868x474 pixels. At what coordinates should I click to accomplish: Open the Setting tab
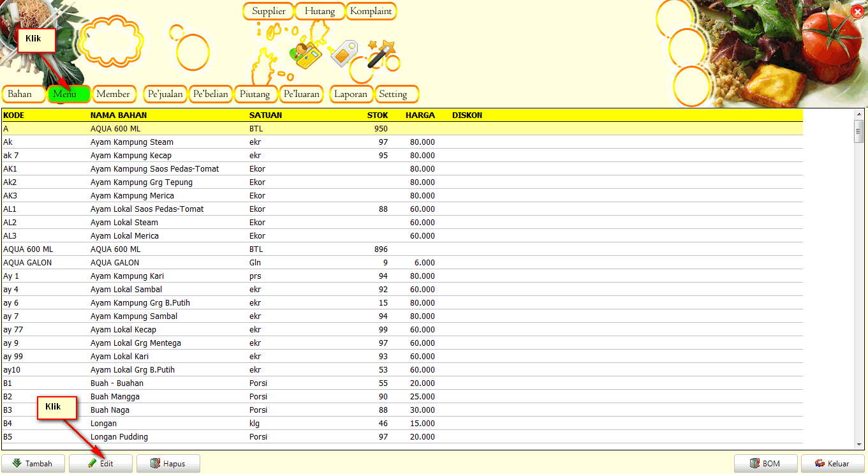397,94
